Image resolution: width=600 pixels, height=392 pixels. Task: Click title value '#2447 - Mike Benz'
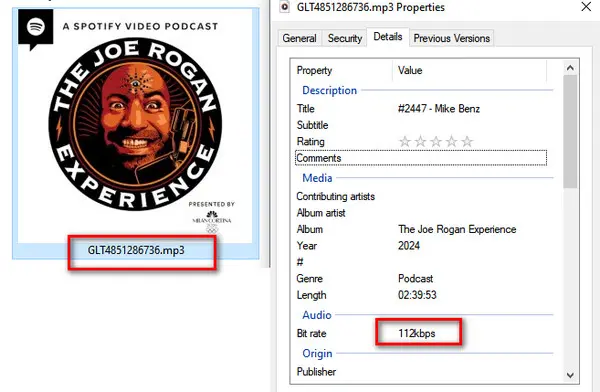click(x=439, y=109)
